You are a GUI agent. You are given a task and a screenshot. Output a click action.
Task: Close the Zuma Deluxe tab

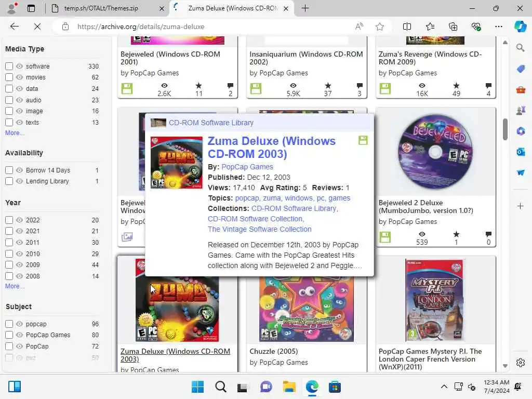[286, 8]
